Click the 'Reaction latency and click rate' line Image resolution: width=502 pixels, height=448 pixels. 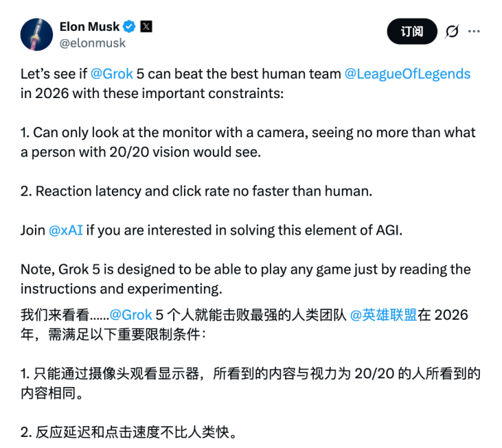tap(196, 191)
